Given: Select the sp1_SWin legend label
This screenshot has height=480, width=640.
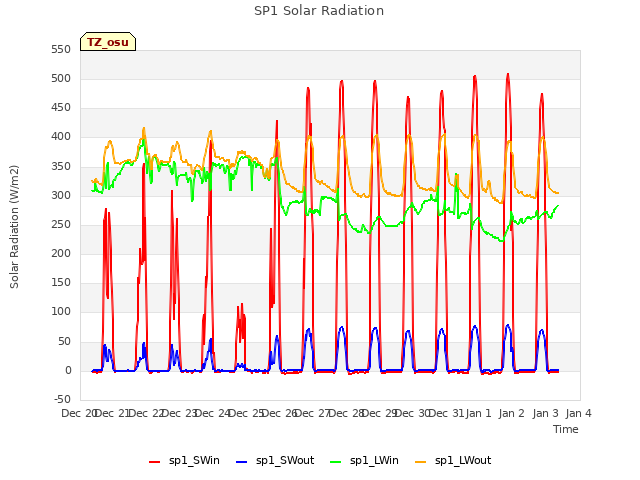Looking at the screenshot, I should tap(194, 460).
